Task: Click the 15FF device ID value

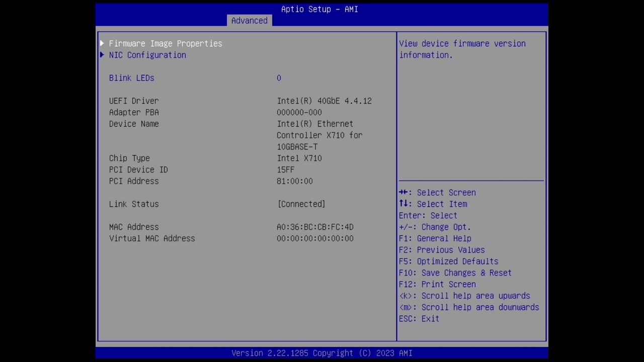Action: [286, 170]
